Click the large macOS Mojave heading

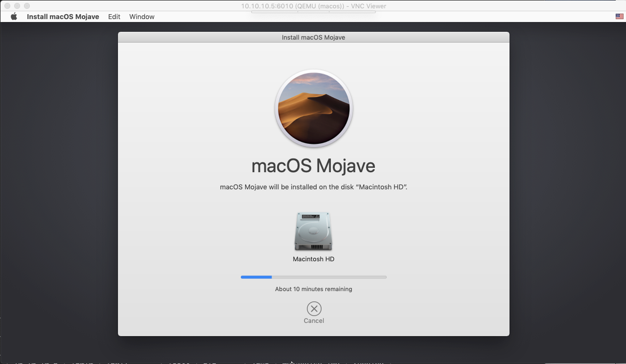tap(313, 166)
